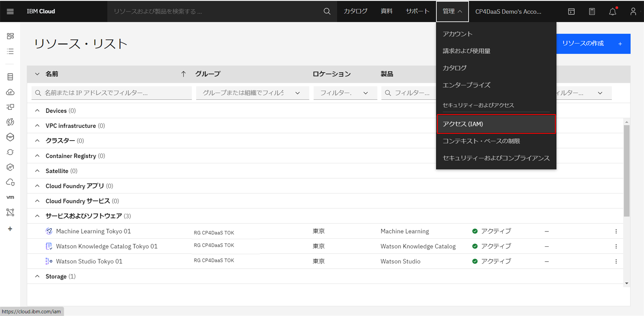Close the 管理 menu in the header
This screenshot has height=316, width=644.
pos(452,11)
